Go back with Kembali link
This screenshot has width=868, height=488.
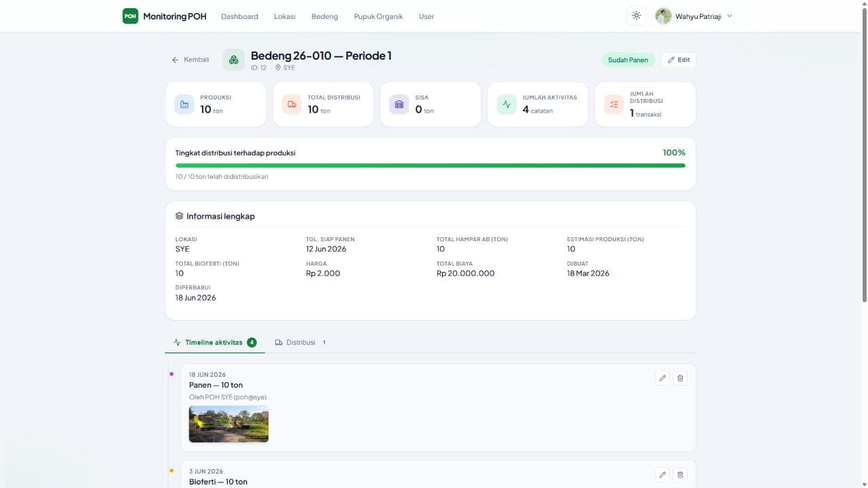point(191,60)
